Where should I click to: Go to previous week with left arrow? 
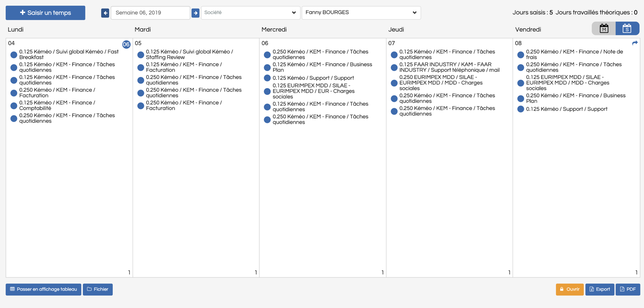pos(105,13)
